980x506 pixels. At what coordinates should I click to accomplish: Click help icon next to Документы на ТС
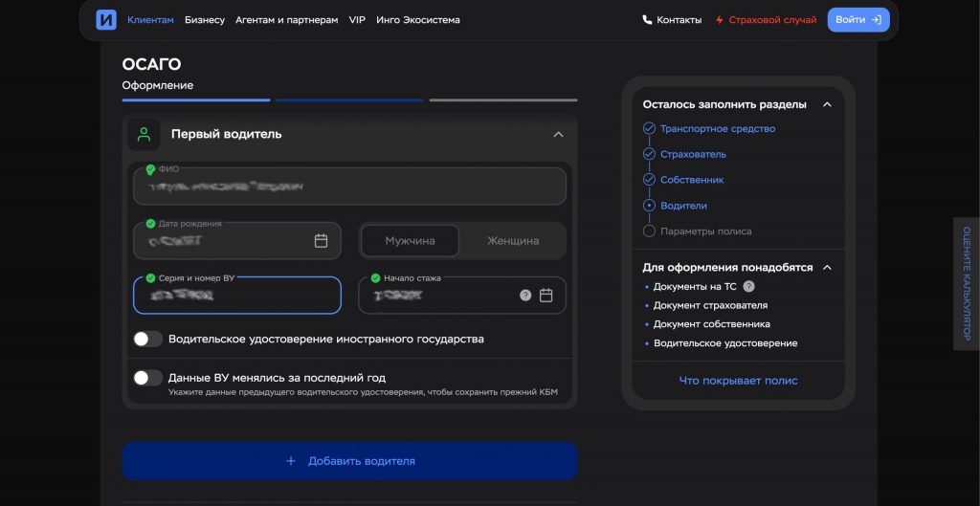(748, 286)
